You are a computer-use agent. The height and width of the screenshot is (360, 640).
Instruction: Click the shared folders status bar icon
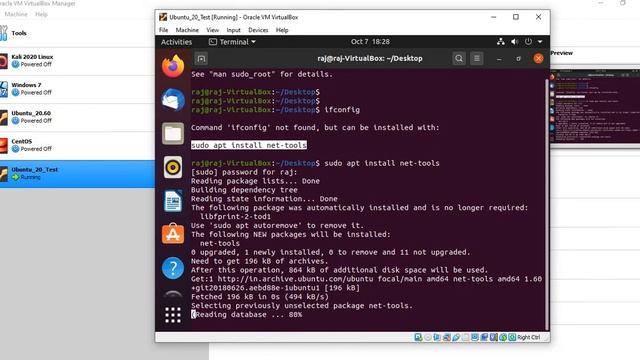pyautogui.click(x=465, y=337)
